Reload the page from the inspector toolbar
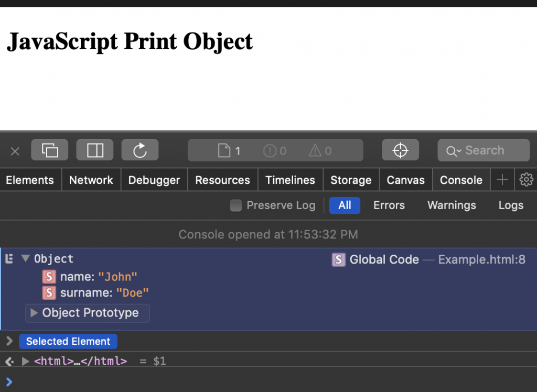Image resolution: width=537 pixels, height=392 pixels. coord(139,150)
